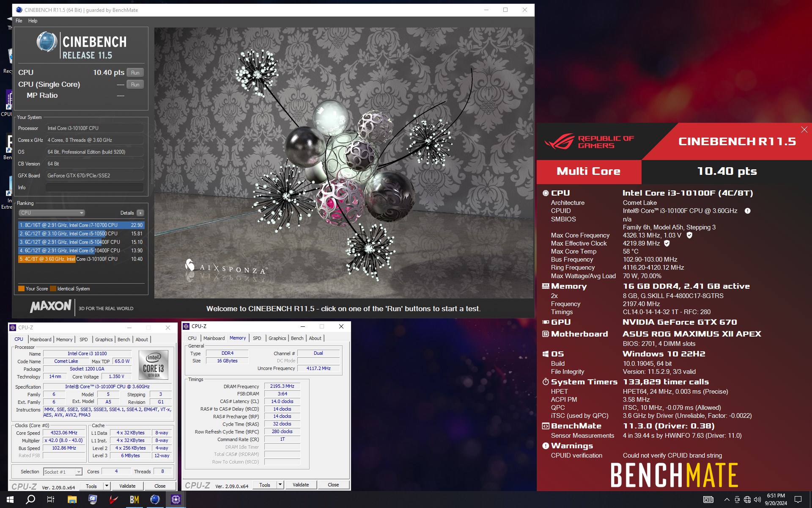The height and width of the screenshot is (508, 812).
Task: Open taskbar Search magnifier
Action: pyautogui.click(x=30, y=500)
